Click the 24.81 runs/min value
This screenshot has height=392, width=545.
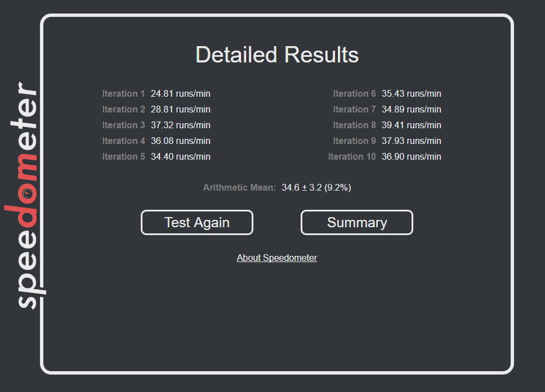pos(180,94)
